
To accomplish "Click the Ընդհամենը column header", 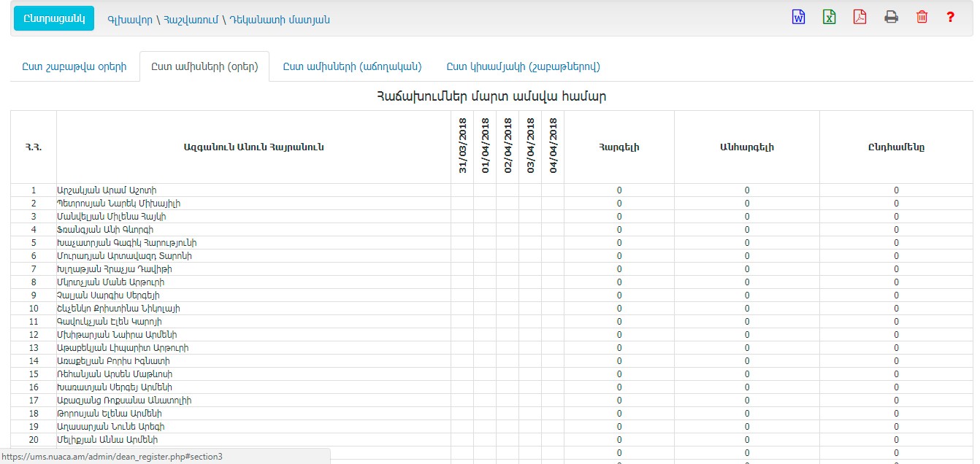I will pyautogui.click(x=896, y=147).
